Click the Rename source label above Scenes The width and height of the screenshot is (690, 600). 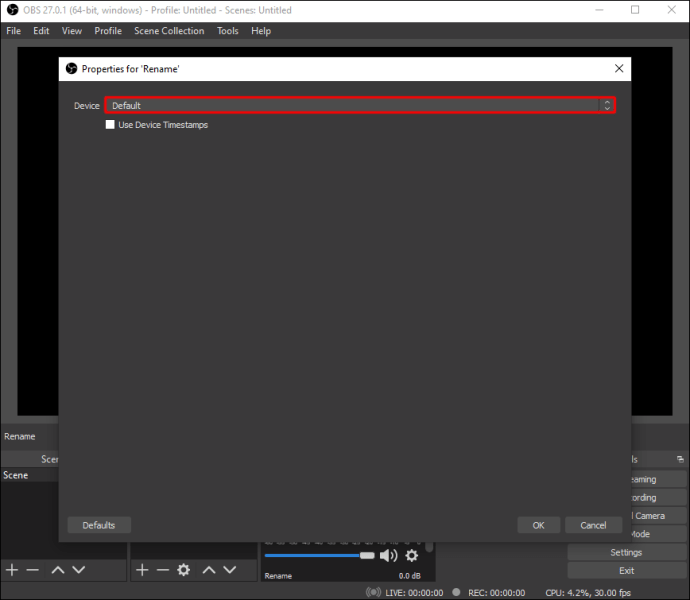tap(20, 436)
